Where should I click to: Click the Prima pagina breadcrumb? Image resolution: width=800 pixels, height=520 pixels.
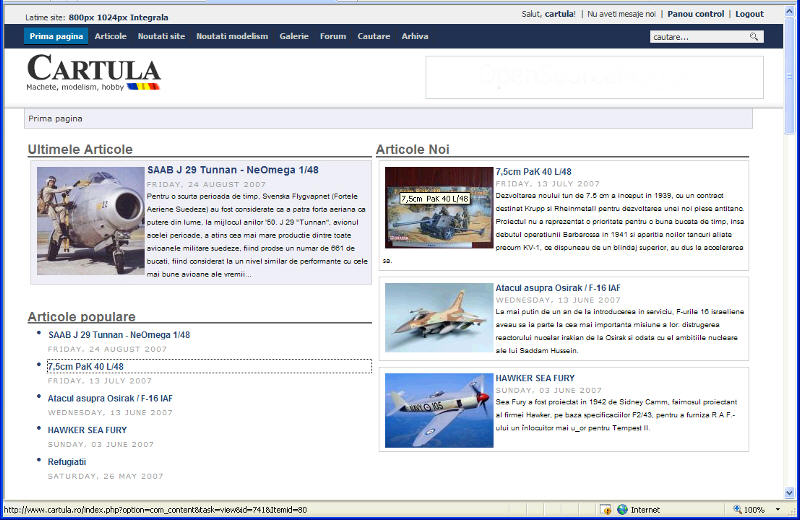click(55, 118)
